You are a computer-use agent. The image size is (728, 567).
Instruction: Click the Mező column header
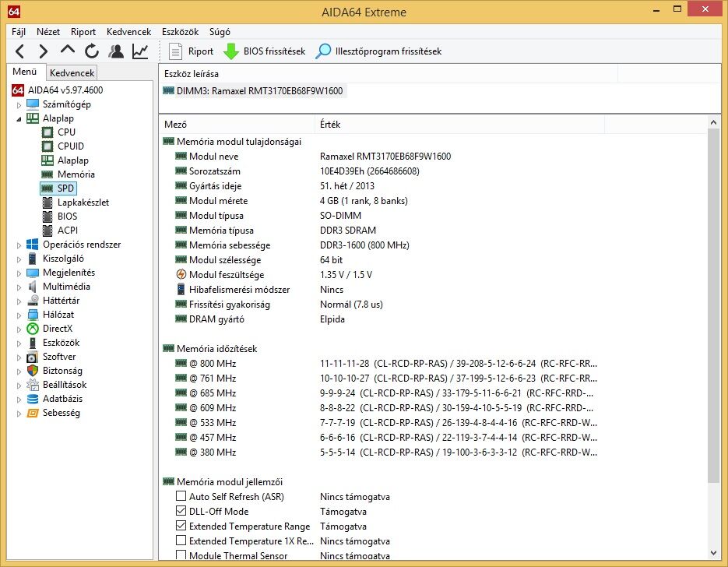(x=237, y=125)
